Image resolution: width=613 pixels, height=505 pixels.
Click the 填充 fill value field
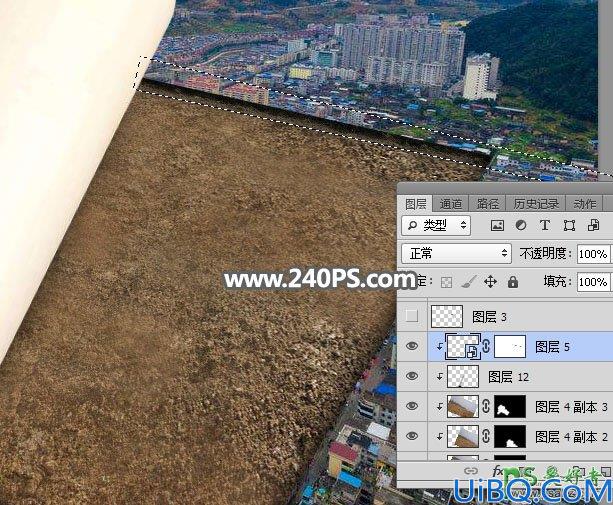click(x=593, y=282)
